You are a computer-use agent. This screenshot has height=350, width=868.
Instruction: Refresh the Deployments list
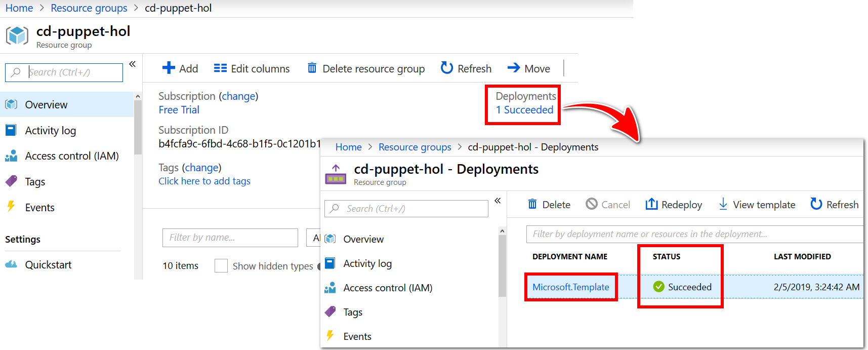click(834, 204)
